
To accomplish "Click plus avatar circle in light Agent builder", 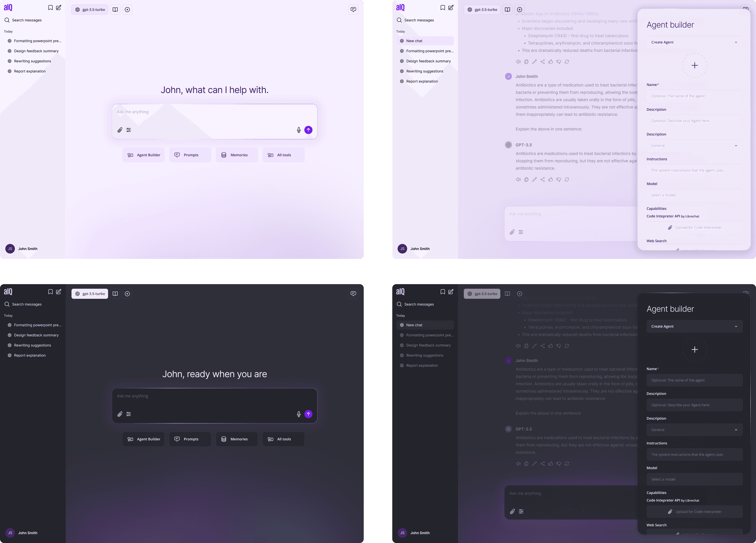I will point(695,65).
